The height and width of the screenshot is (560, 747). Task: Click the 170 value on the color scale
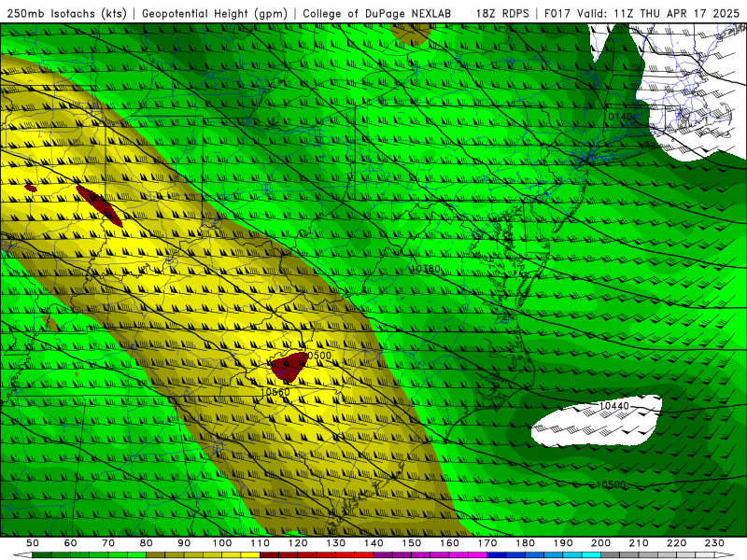point(487,543)
